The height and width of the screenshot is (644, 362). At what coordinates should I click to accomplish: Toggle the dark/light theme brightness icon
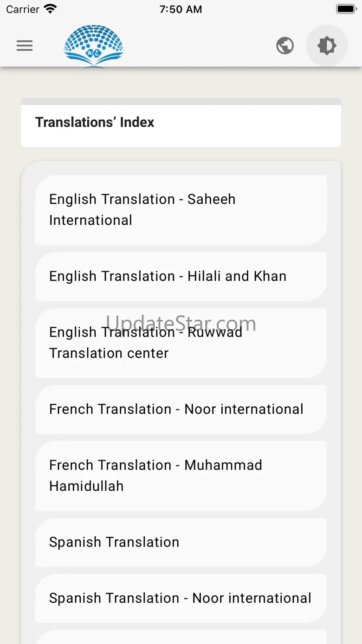[327, 46]
